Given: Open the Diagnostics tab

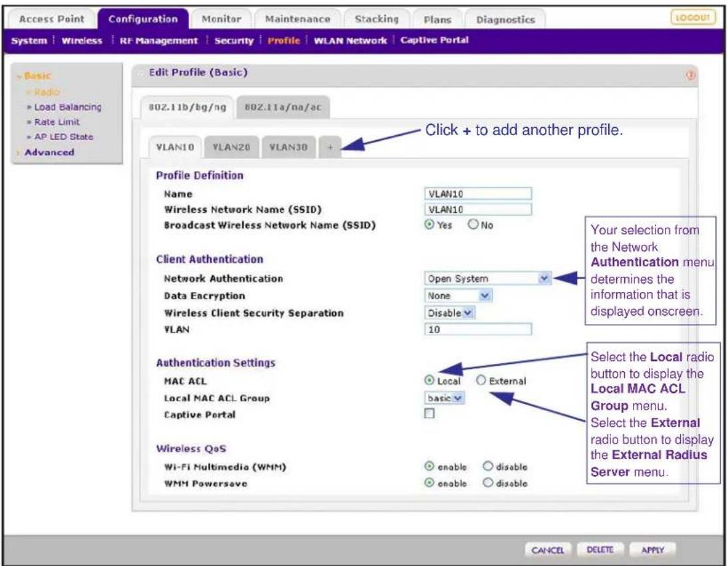Looking at the screenshot, I should (505, 19).
